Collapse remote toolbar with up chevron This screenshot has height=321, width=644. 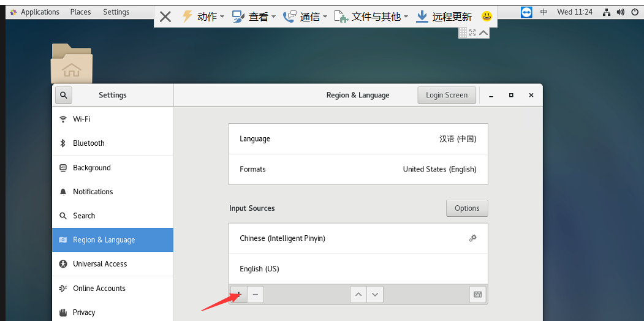(484, 32)
